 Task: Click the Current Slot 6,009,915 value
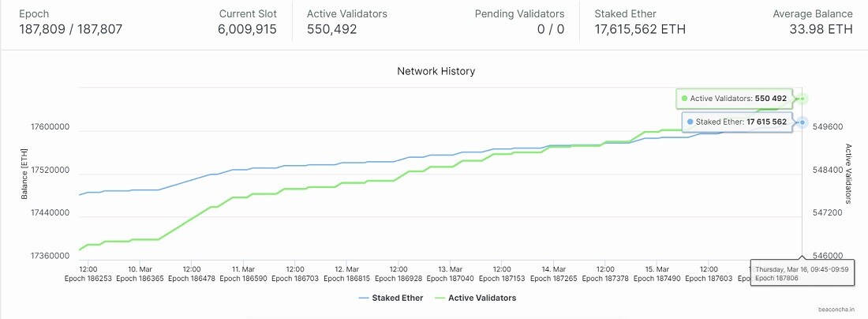tap(248, 29)
